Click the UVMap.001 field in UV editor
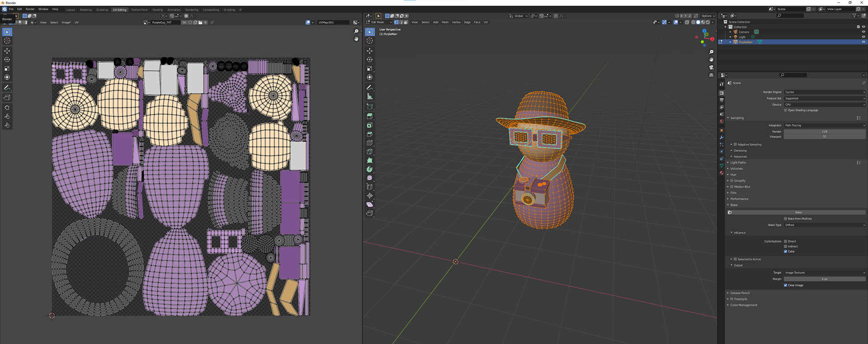The image size is (868, 344). (x=333, y=22)
